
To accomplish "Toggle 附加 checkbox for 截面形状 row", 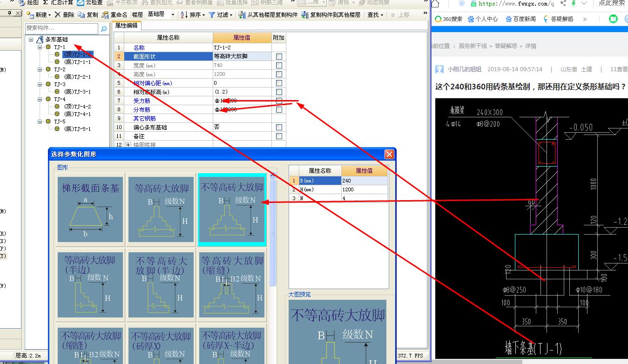I will [279, 56].
